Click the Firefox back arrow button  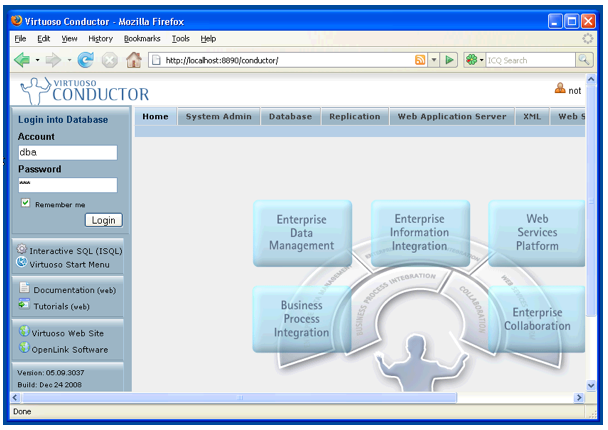pos(21,60)
